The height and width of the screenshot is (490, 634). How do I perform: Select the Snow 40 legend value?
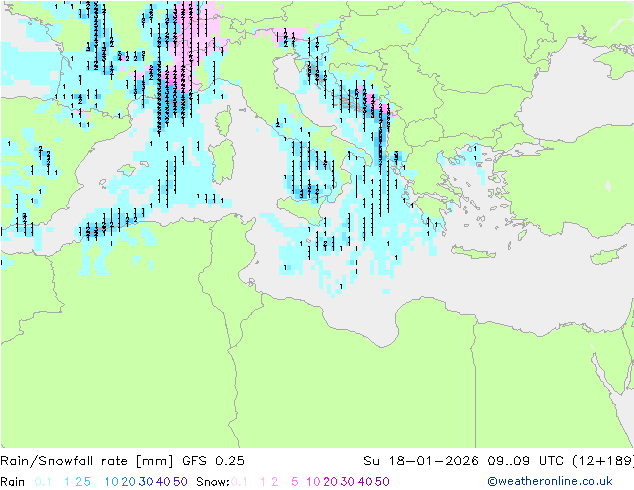[365, 482]
